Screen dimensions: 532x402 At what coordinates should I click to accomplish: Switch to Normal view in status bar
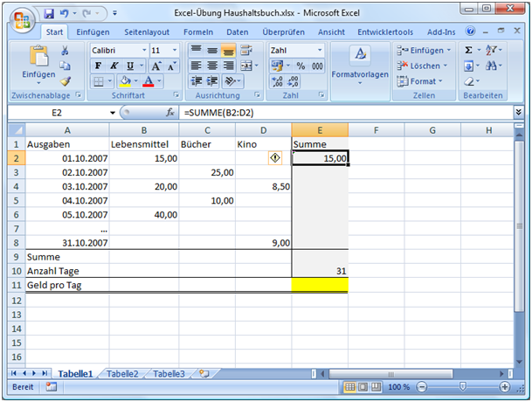pyautogui.click(x=349, y=387)
